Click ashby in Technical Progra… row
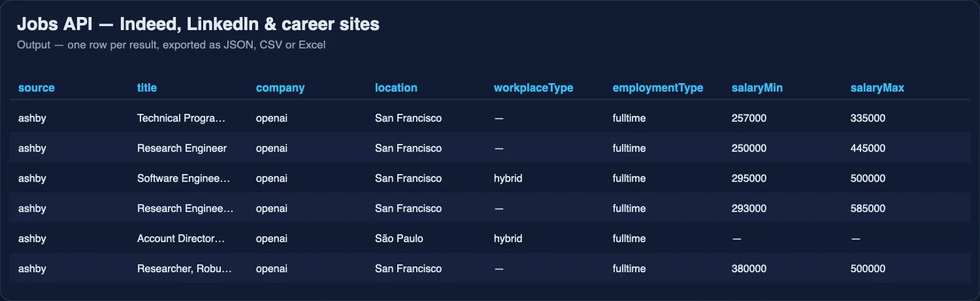Image resolution: width=980 pixels, height=301 pixels. pyautogui.click(x=32, y=118)
